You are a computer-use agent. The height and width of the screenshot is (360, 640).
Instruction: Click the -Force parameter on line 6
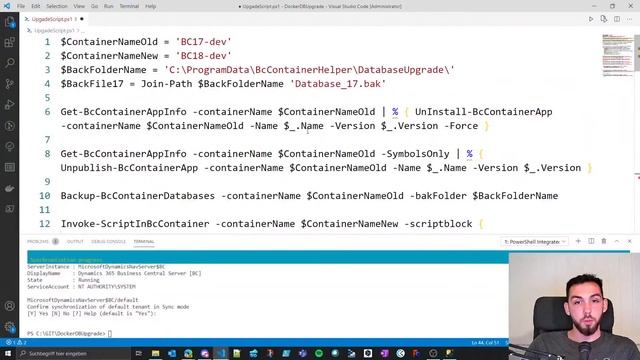(461, 126)
